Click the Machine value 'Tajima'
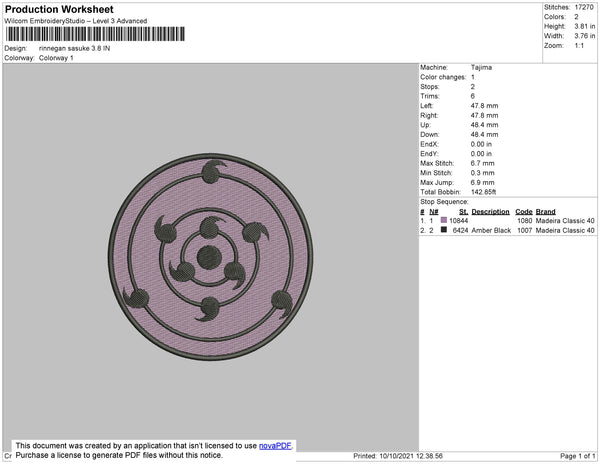This screenshot has height=464, width=600. [481, 67]
